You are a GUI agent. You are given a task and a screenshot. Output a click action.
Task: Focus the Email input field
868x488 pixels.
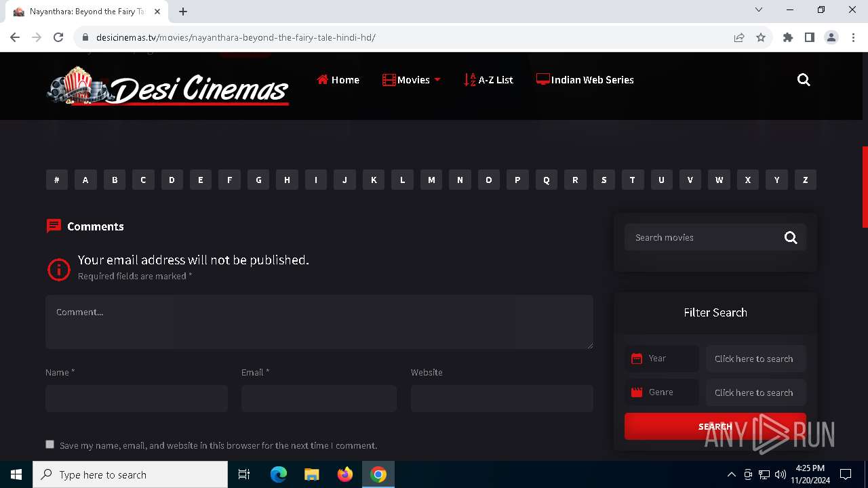coord(319,399)
